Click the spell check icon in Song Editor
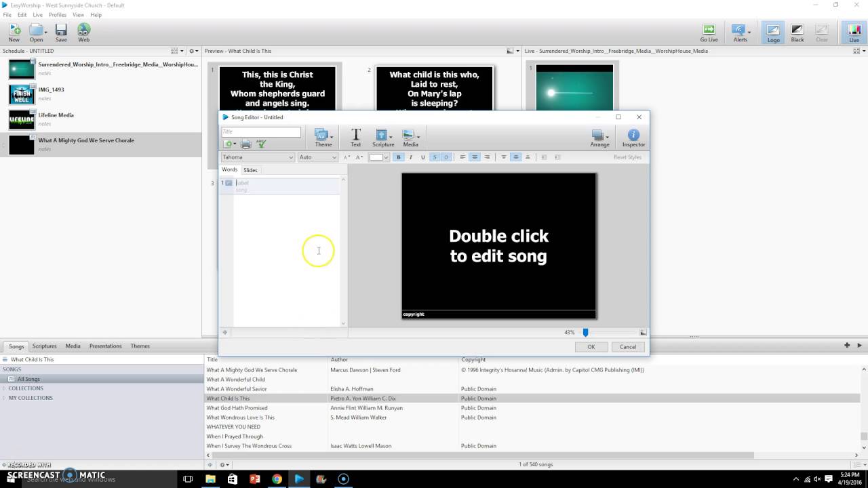The image size is (868, 488). click(261, 144)
